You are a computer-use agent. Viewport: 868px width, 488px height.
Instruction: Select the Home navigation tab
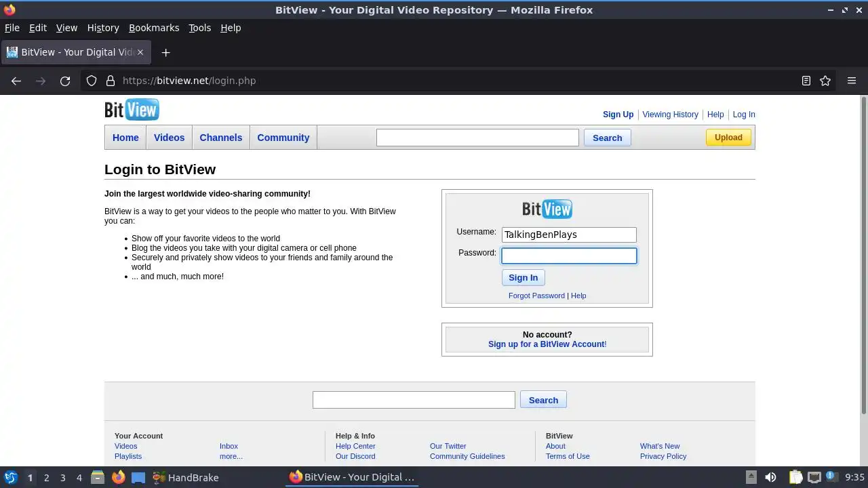[125, 138]
